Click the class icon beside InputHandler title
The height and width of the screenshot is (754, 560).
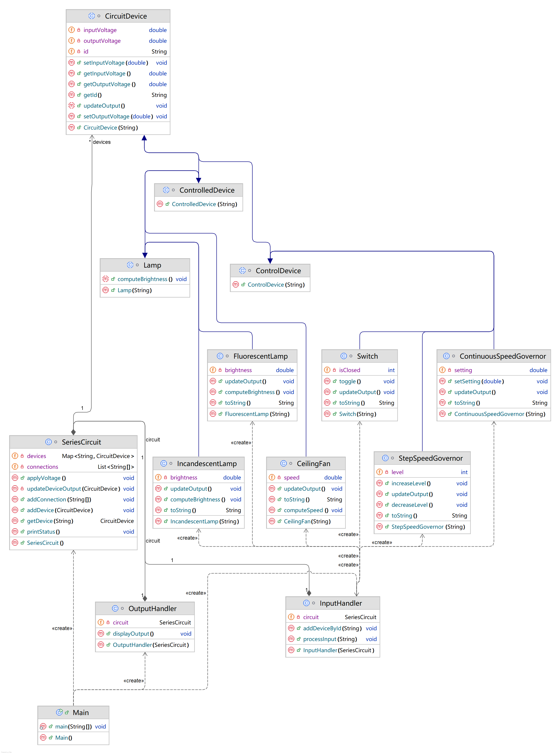pyautogui.click(x=306, y=603)
